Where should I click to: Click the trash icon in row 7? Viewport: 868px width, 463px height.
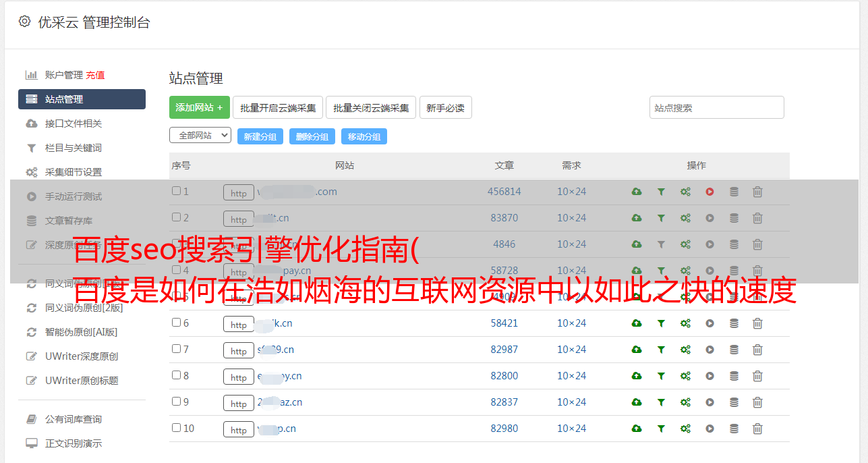(x=757, y=350)
